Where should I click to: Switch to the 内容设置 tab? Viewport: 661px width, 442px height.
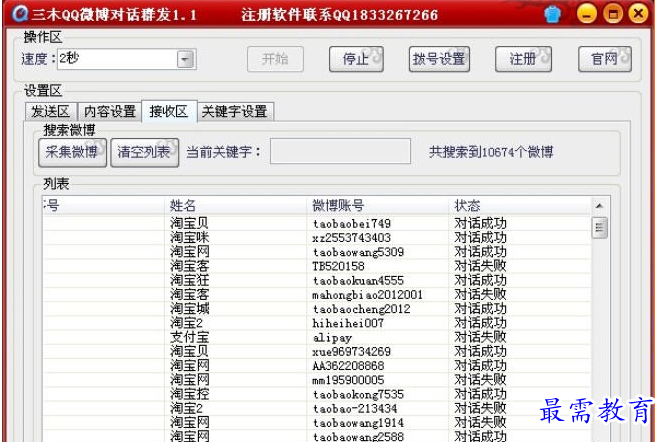110,112
